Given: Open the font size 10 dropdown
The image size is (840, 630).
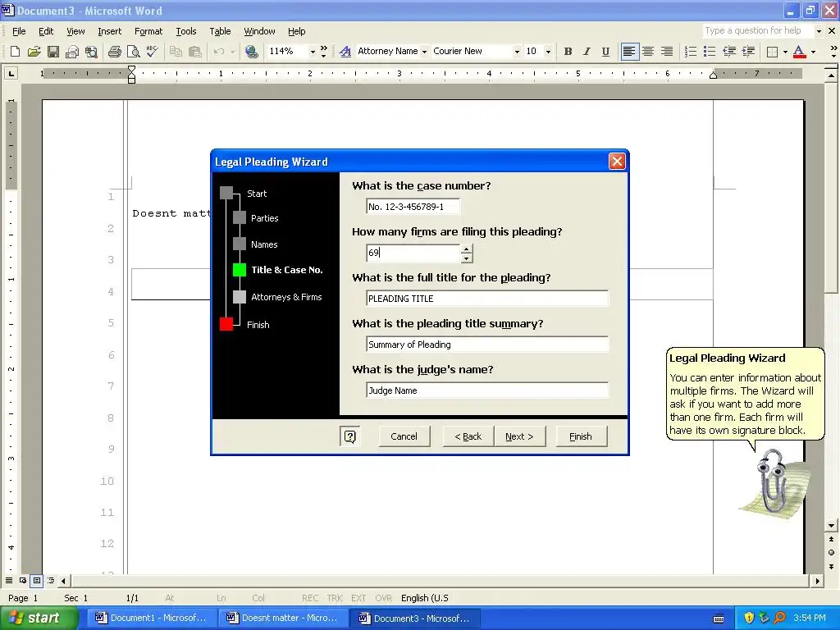Looking at the screenshot, I should pyautogui.click(x=548, y=52).
